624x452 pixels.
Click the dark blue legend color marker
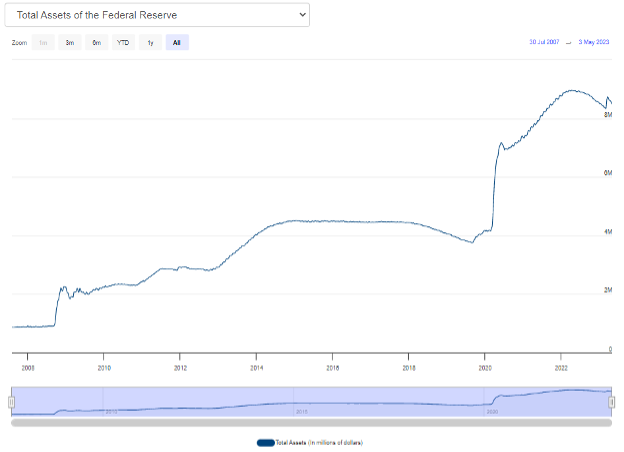click(x=265, y=442)
